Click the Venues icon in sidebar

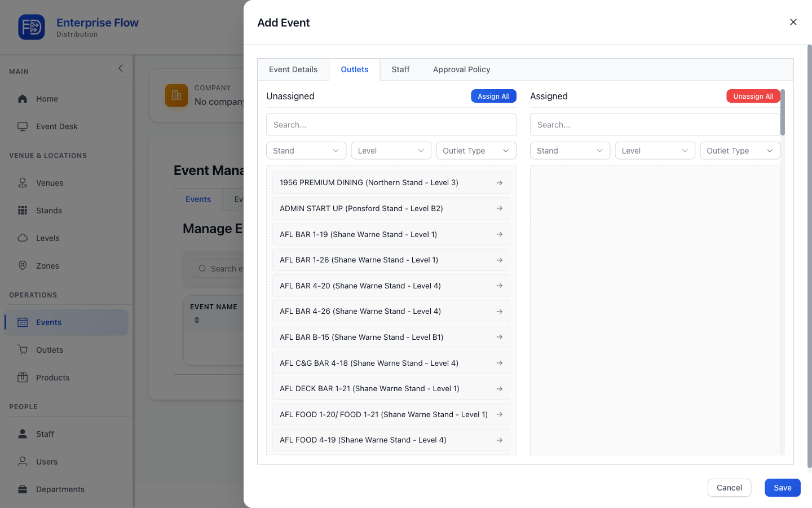[23, 183]
